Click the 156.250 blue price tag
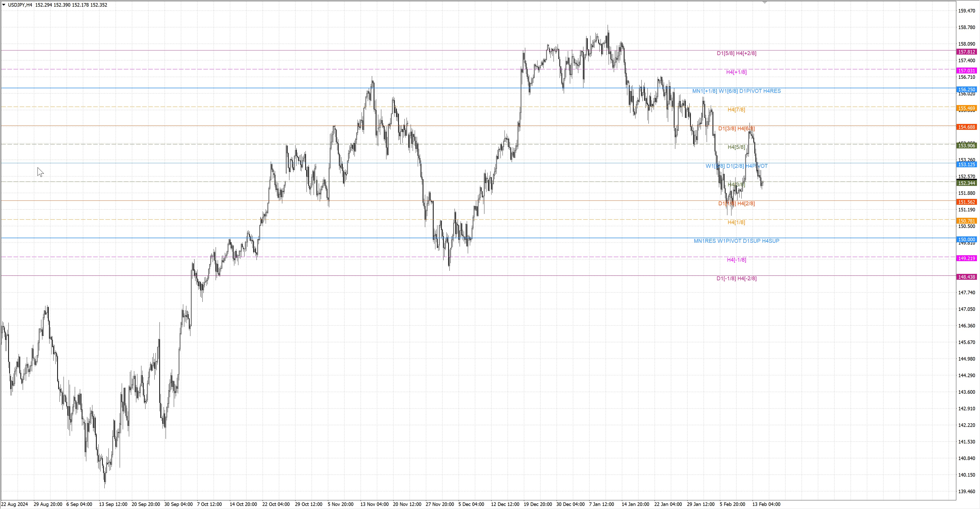This screenshot has width=980, height=509. [x=966, y=90]
